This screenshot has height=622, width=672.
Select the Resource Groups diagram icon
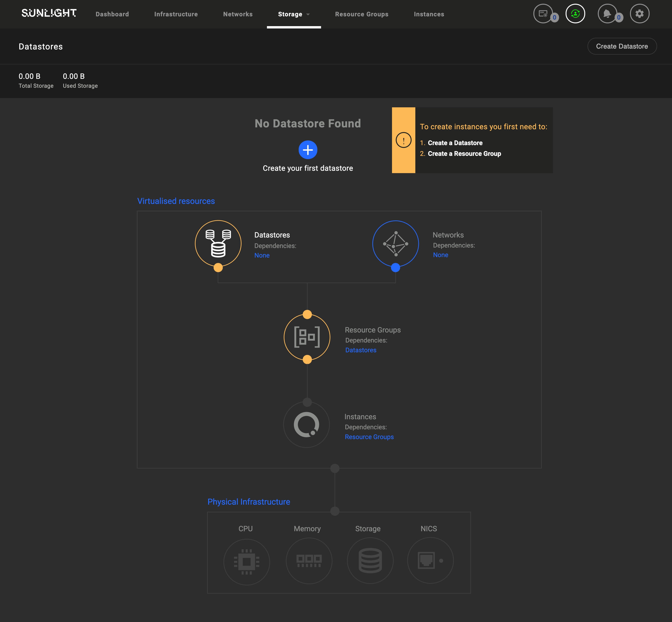click(x=307, y=337)
